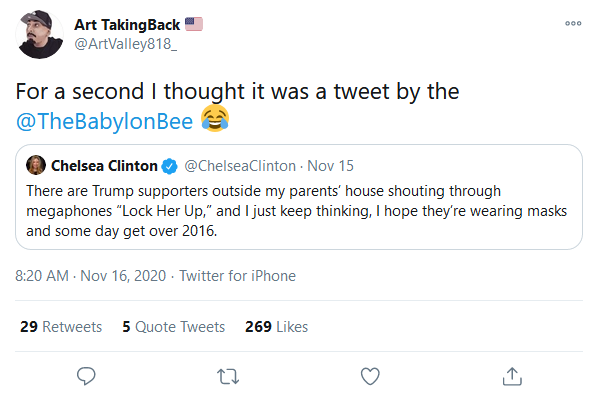Click the @ChelseaClinton handle
Viewport: 598px width, 399px height.
[240, 166]
